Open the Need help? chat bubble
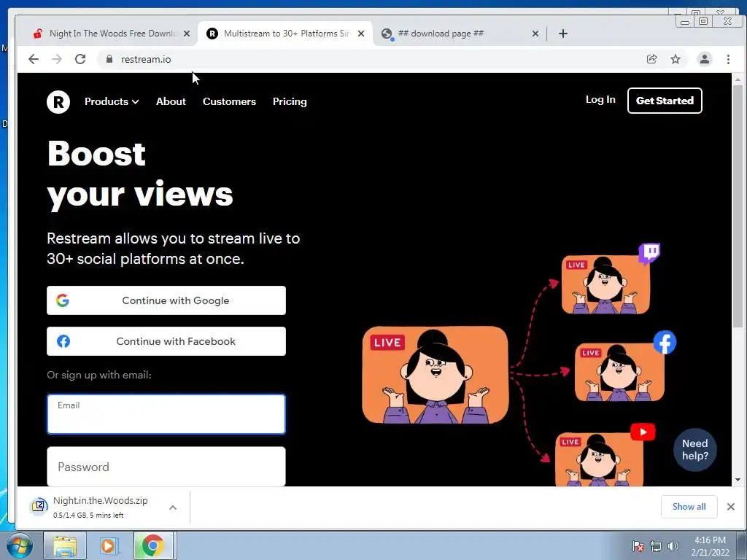 695,449
